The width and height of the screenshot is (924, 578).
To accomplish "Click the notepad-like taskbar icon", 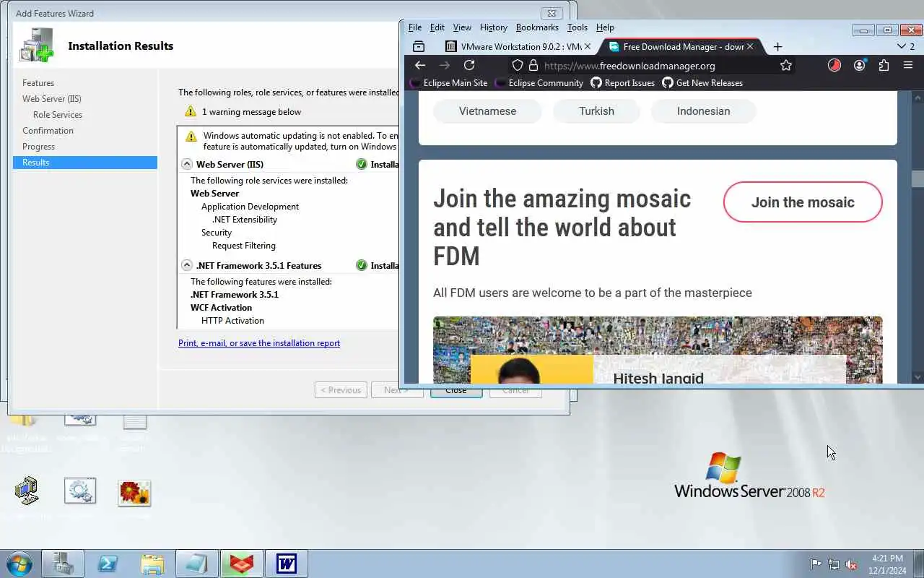I will click(196, 564).
